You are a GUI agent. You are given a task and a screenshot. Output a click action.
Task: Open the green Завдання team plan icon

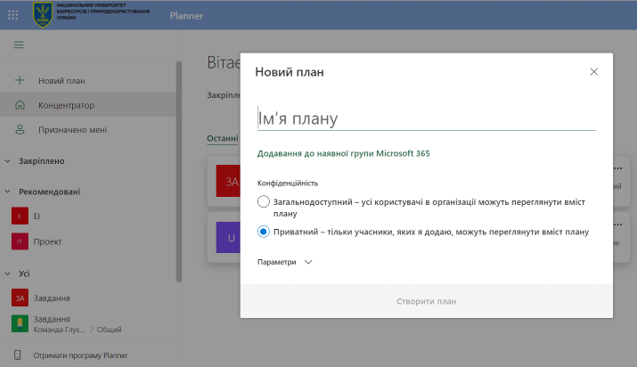(x=20, y=324)
